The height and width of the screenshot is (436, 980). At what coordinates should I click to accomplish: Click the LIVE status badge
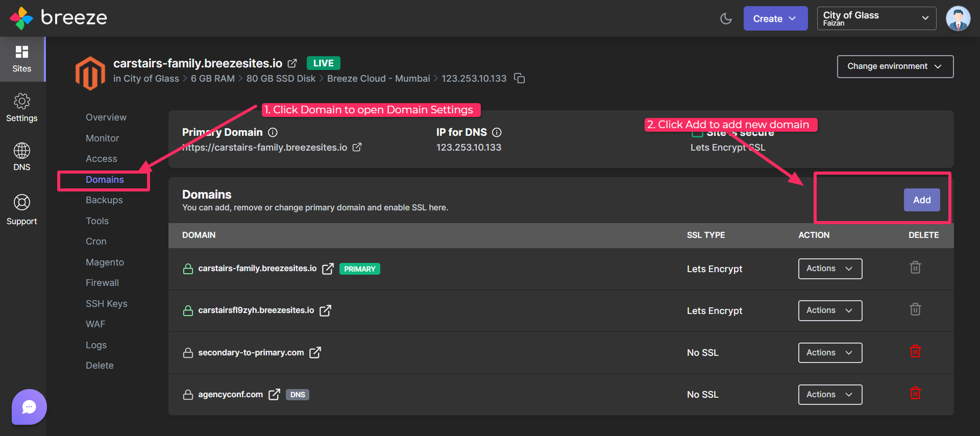point(324,63)
